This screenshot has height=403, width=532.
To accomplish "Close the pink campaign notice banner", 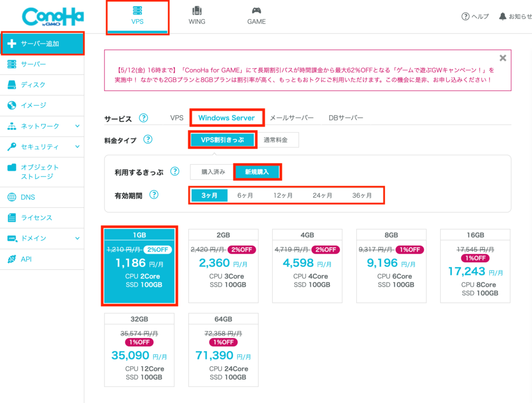I will [503, 58].
